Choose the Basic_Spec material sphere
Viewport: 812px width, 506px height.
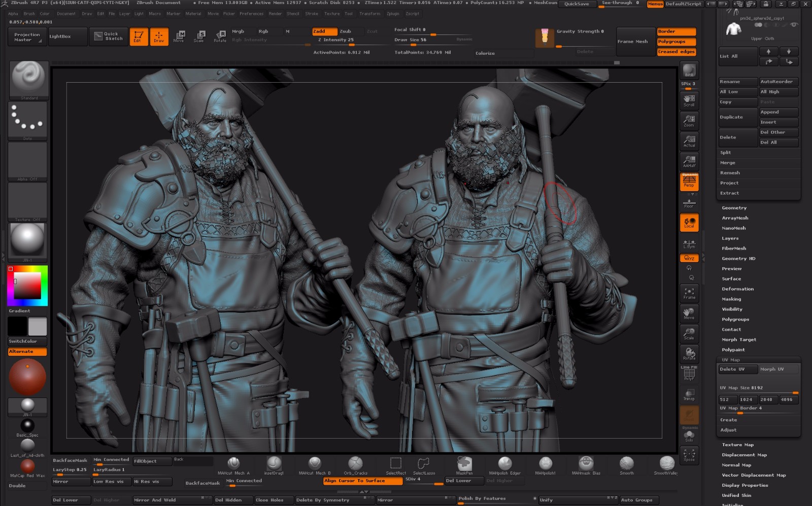tap(27, 427)
